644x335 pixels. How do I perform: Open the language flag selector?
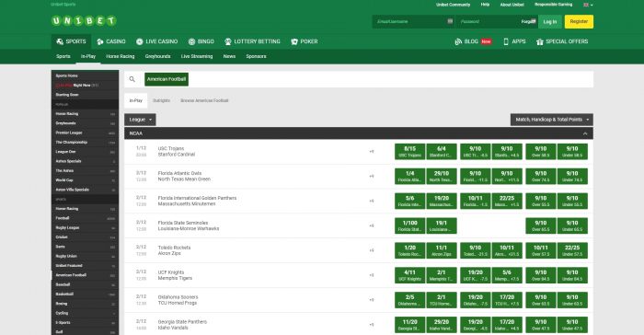[x=588, y=5]
